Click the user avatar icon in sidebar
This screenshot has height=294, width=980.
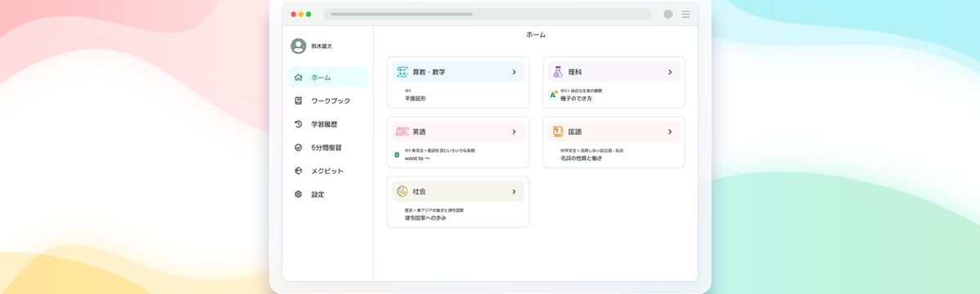click(298, 47)
